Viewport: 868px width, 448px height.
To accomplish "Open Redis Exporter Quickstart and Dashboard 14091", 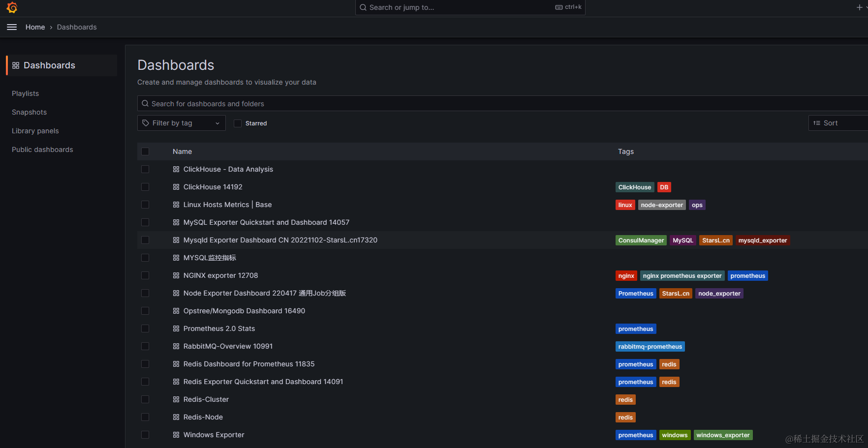I will pos(263,382).
